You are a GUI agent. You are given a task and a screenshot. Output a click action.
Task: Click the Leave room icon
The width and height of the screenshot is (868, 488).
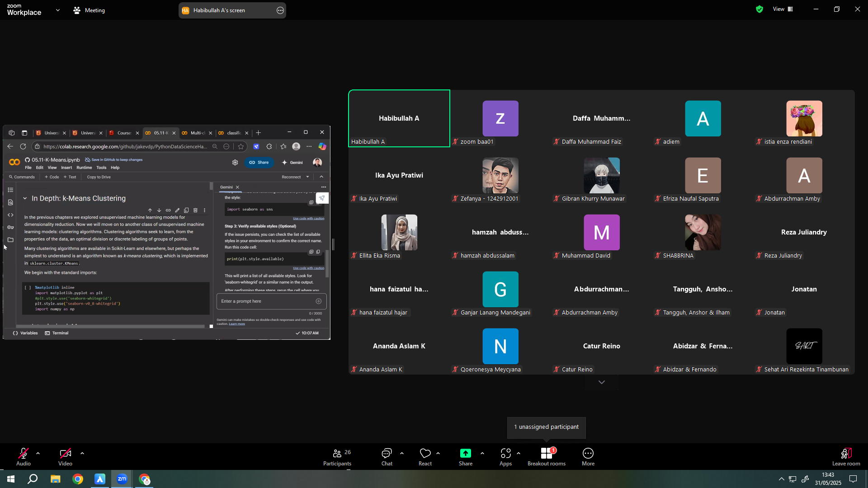click(846, 453)
